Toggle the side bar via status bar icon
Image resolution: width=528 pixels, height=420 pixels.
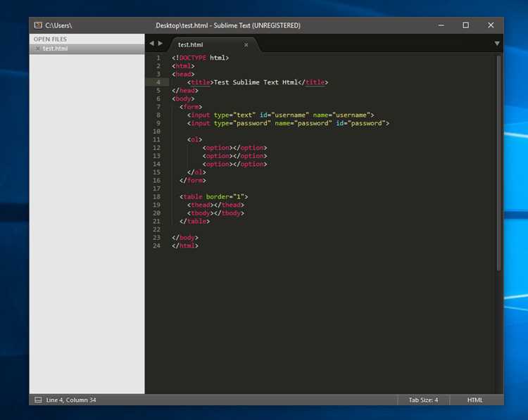point(38,400)
